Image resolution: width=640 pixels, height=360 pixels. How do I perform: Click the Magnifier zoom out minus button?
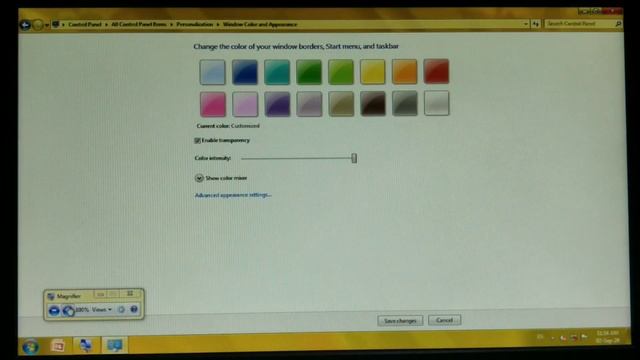click(54, 311)
